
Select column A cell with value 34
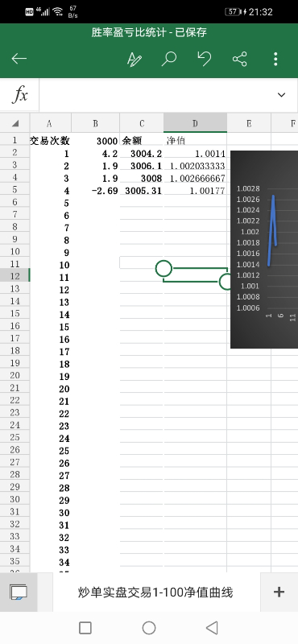coord(50,562)
